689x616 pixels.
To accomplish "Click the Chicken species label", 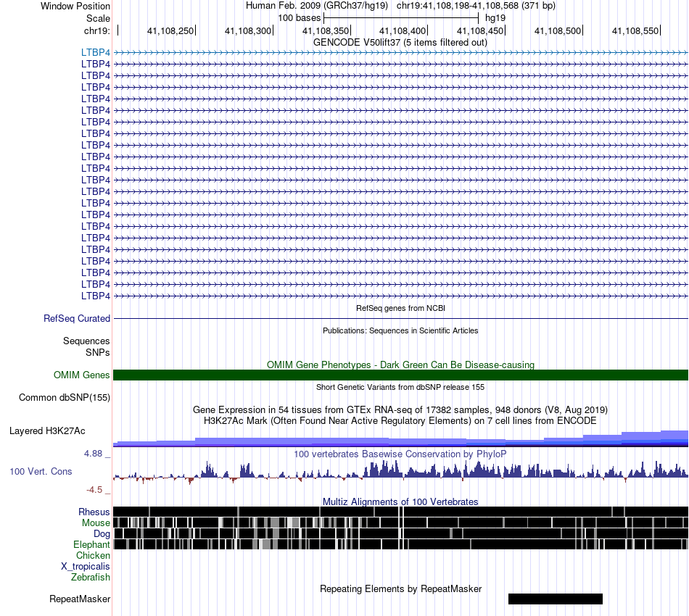I will (93, 555).
